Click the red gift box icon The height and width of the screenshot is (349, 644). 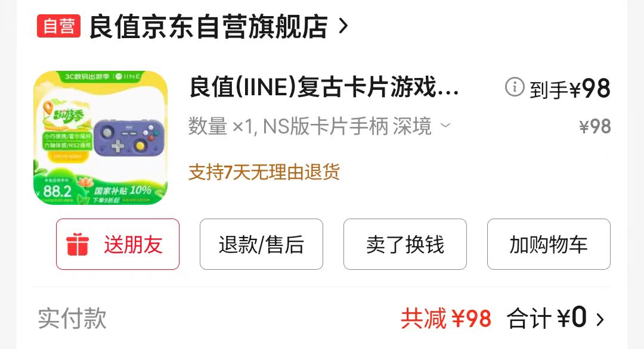(x=77, y=244)
